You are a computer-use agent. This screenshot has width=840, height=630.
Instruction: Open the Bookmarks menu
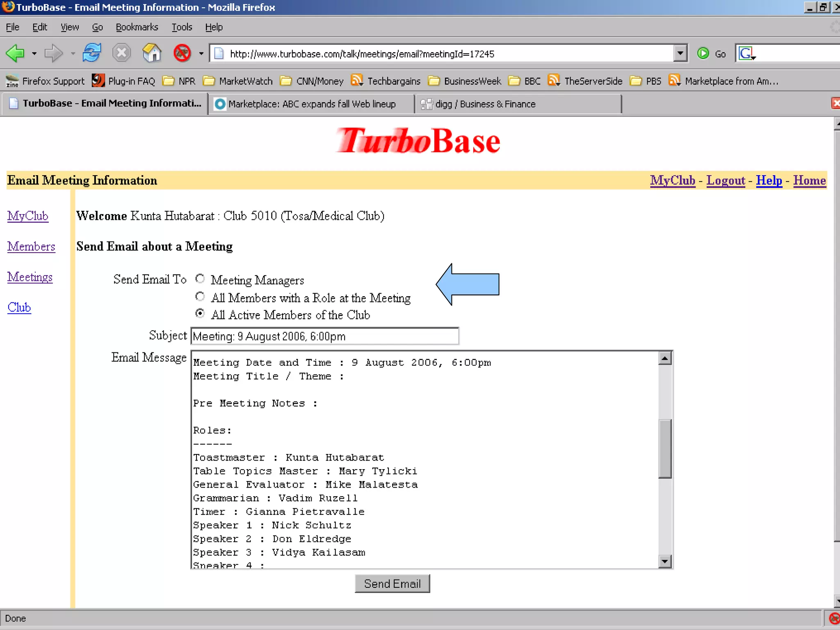point(137,27)
